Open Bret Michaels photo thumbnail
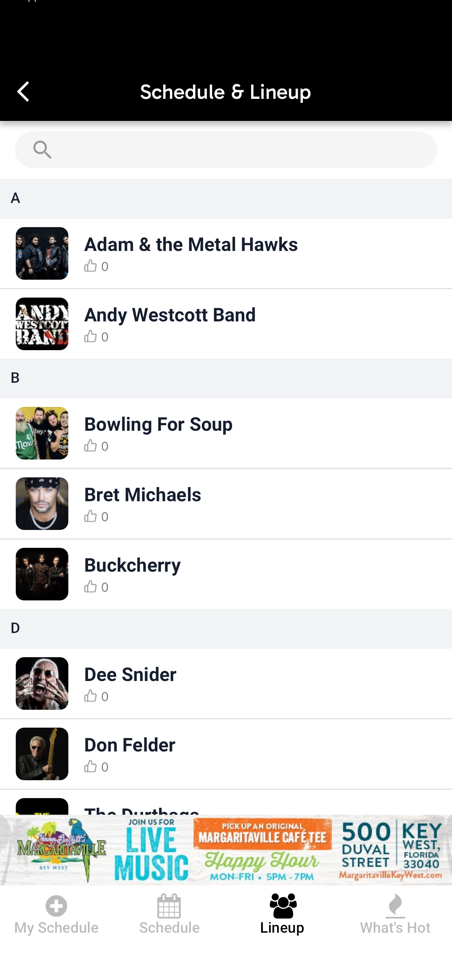The image size is (452, 980). coord(42,503)
